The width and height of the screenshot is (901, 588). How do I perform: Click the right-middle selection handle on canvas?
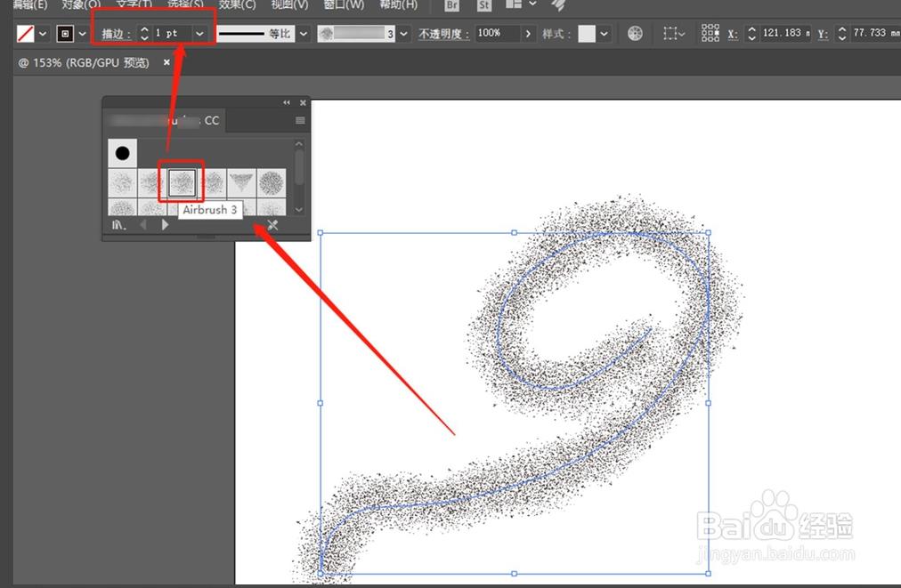point(708,403)
